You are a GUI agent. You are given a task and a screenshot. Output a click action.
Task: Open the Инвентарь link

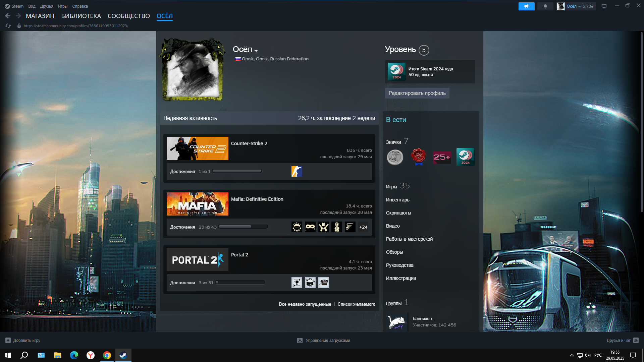tap(397, 200)
